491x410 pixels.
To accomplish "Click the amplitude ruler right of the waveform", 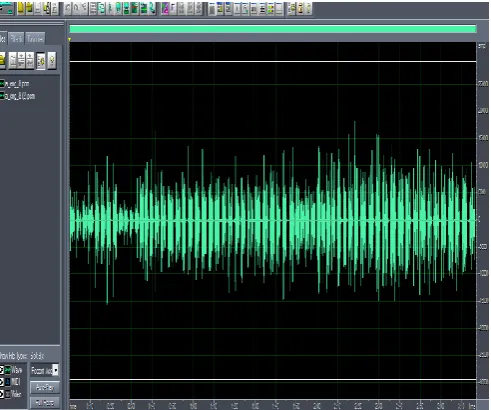I will [x=483, y=220].
